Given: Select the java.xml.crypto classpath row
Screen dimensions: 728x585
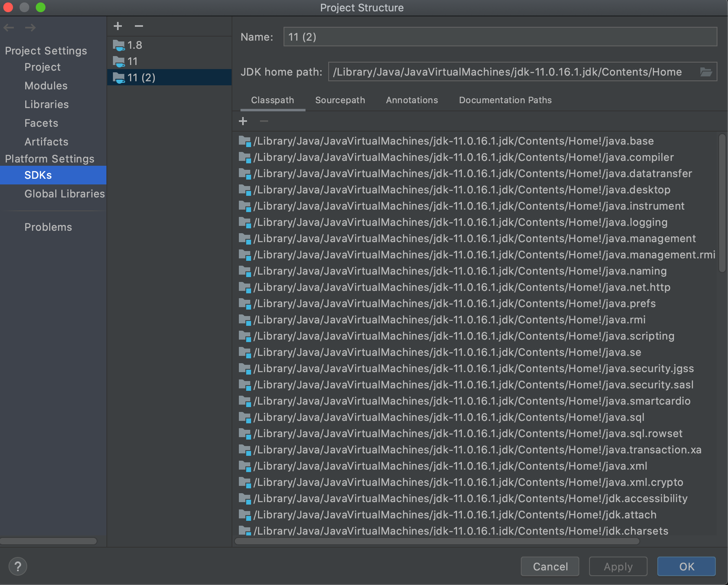Looking at the screenshot, I should point(476,483).
